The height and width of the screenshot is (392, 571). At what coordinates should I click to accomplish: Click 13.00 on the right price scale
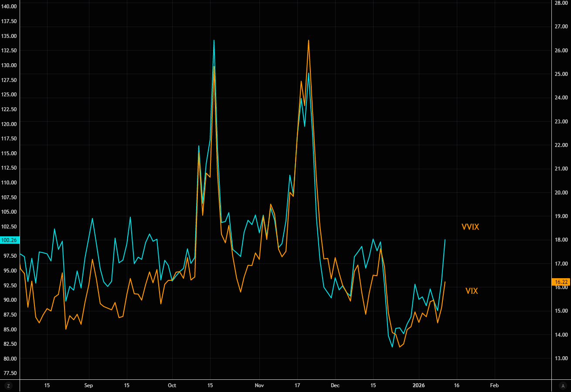(x=560, y=358)
